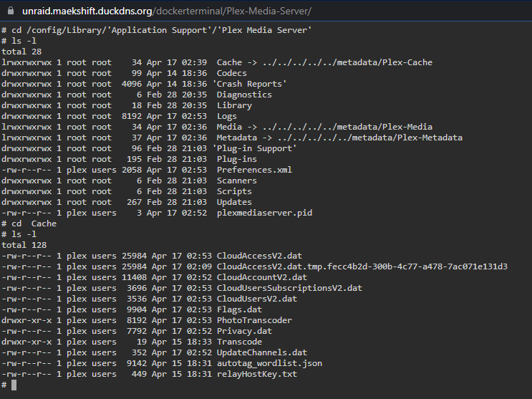The height and width of the screenshot is (399, 532).
Task: Click the /dockerterminal/Plex-Media-Server/ URL path
Action: [232, 11]
